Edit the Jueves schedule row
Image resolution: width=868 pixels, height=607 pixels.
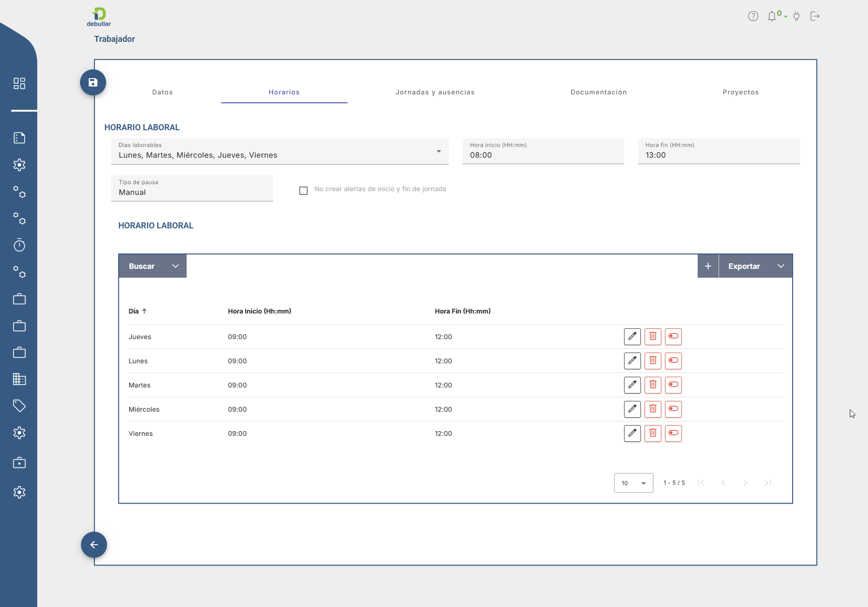632,336
